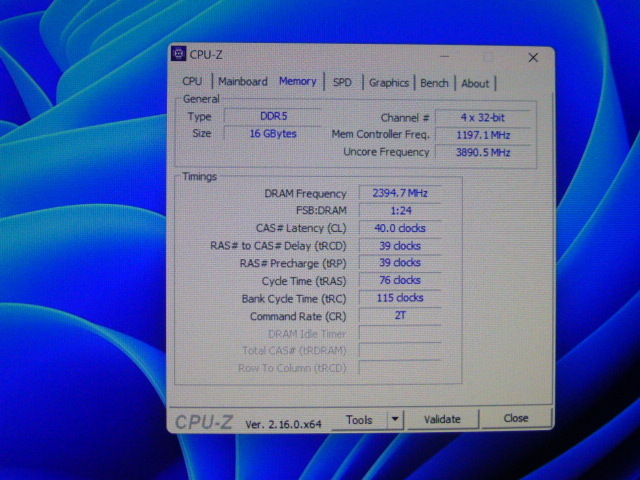Click the Ver. 2.16.0.x64 version text
640x480 pixels.
click(283, 424)
